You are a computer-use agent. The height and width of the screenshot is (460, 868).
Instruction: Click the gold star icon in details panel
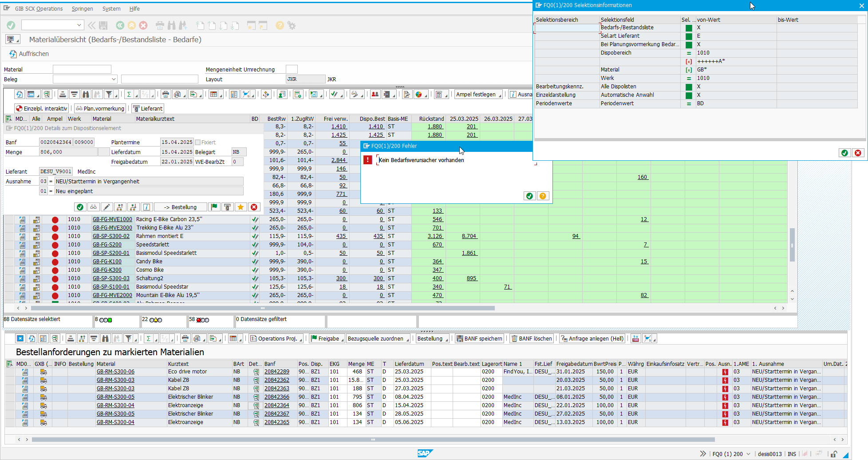click(241, 207)
